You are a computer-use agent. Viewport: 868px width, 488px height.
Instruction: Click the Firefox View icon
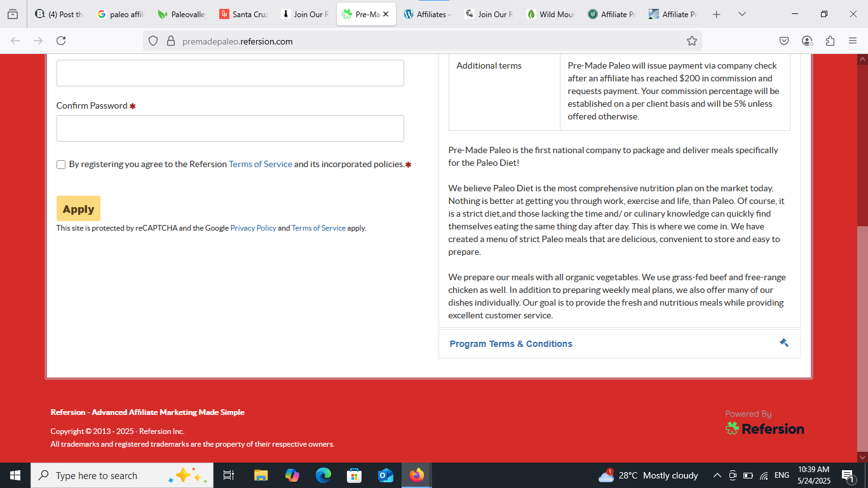13,14
